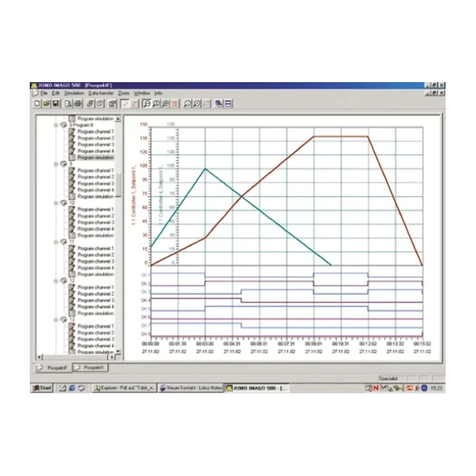476x476 pixels.
Task: Click the tree panel scroll down arrow
Action: coord(118,351)
